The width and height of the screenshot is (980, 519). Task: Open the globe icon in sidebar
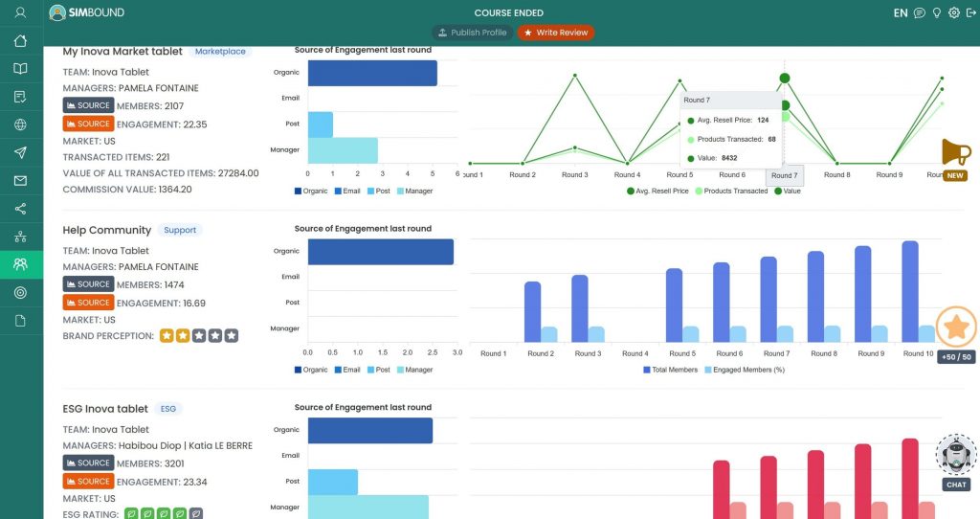pyautogui.click(x=20, y=124)
